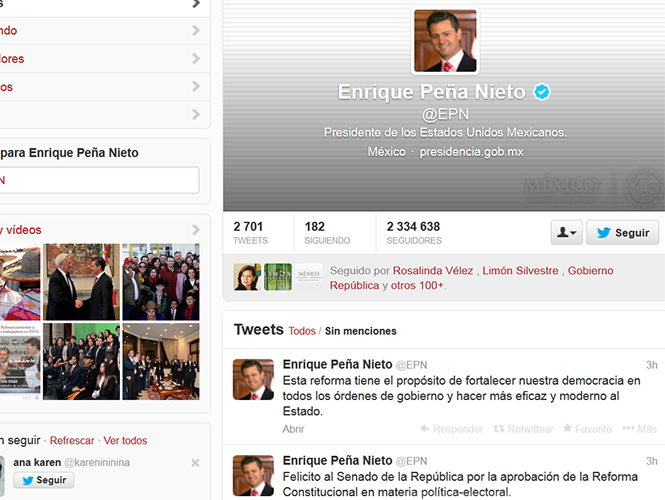Switch tweets view to Todos
This screenshot has height=500, width=665.
coord(302,331)
